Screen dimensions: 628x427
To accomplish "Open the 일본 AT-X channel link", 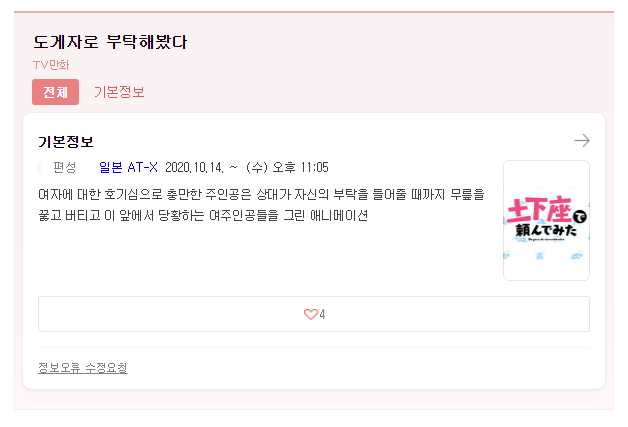I will click(128, 167).
